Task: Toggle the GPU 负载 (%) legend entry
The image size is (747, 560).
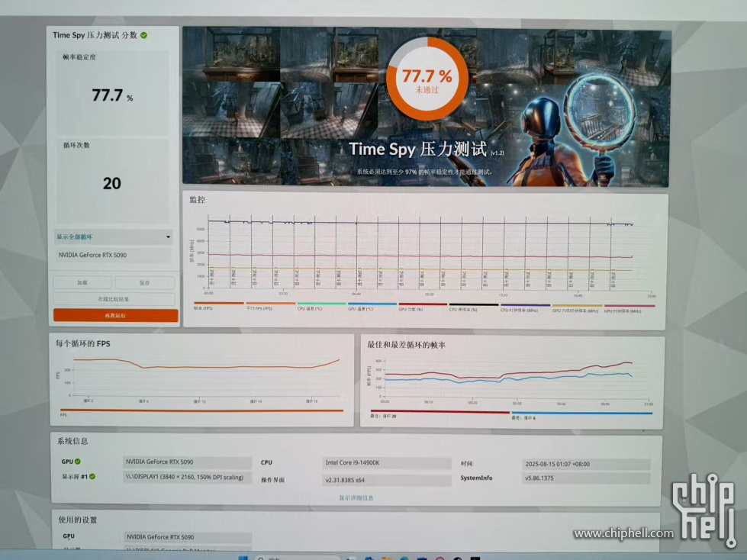Action: click(x=423, y=307)
